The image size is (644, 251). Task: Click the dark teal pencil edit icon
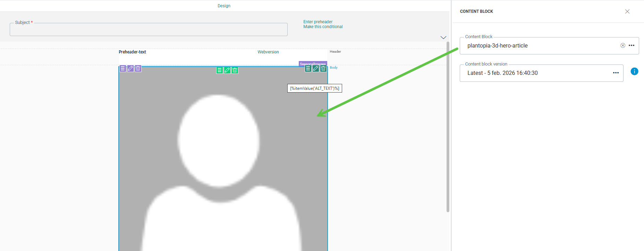pos(316,69)
